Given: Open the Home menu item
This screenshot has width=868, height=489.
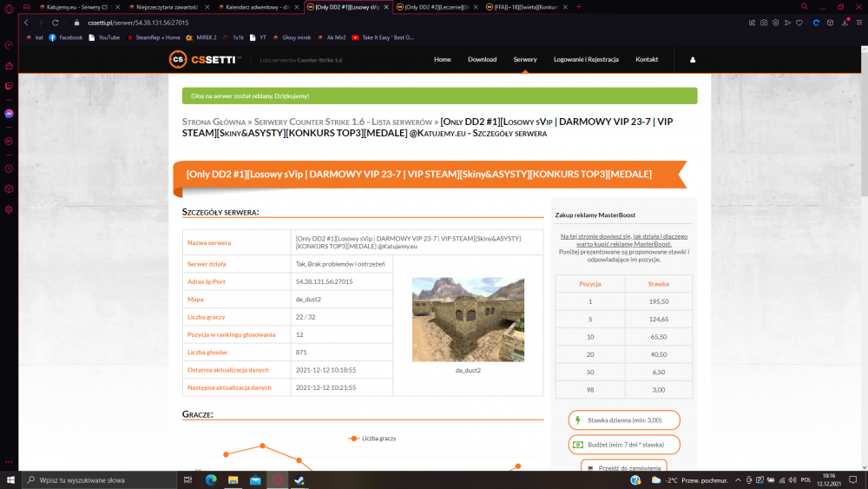Looking at the screenshot, I should 443,59.
